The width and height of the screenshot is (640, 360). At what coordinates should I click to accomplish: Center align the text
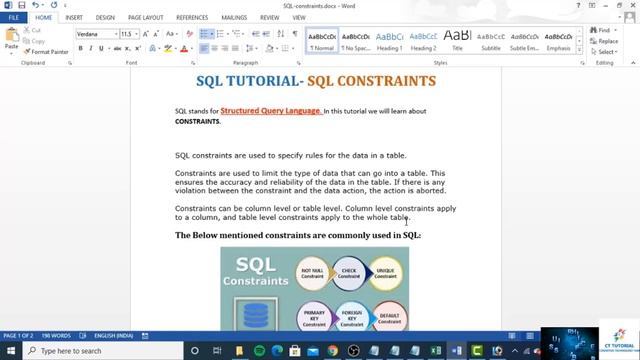tap(214, 49)
